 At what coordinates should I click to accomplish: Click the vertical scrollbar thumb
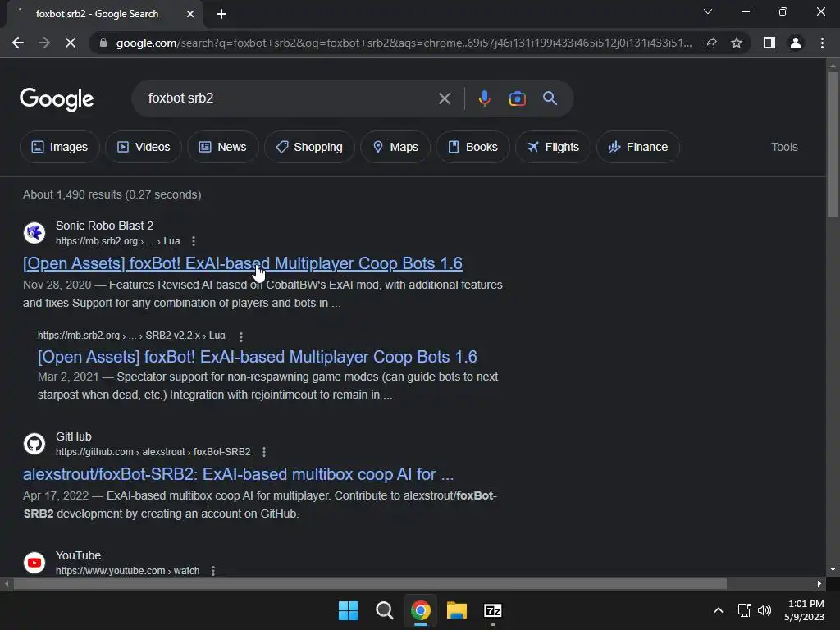click(x=833, y=144)
